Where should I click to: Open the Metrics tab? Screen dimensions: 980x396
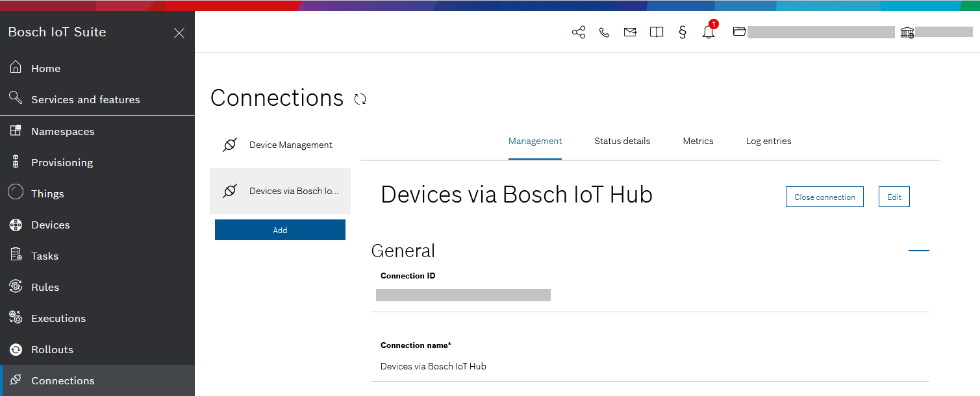[x=698, y=141]
